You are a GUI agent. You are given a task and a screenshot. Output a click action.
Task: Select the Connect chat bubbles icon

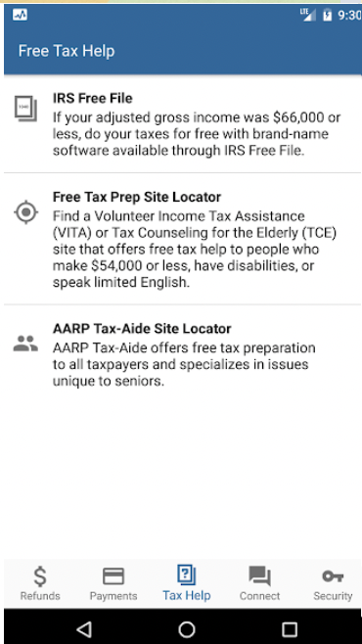click(x=260, y=575)
